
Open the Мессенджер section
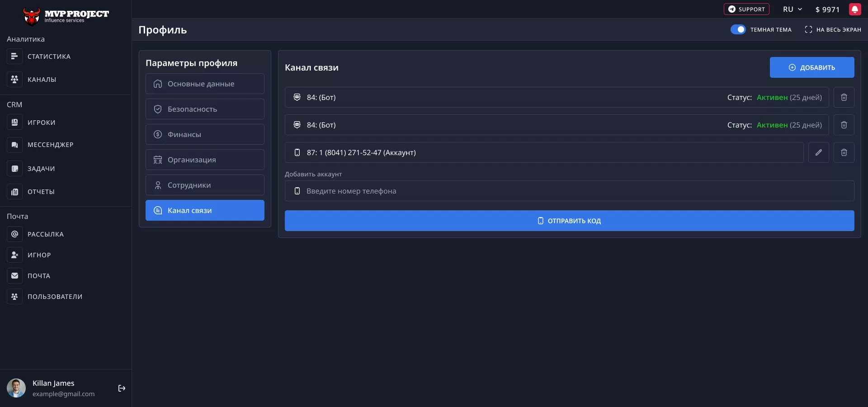(50, 145)
